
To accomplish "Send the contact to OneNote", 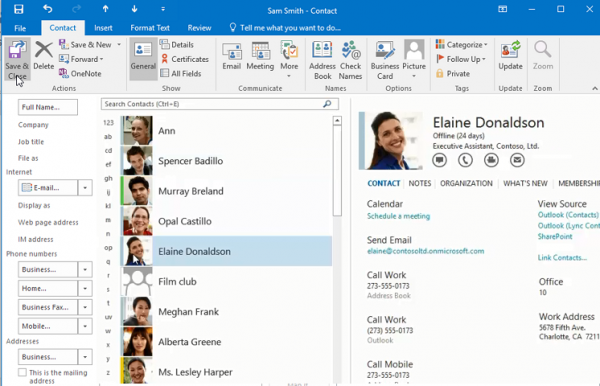I will 80,73.
